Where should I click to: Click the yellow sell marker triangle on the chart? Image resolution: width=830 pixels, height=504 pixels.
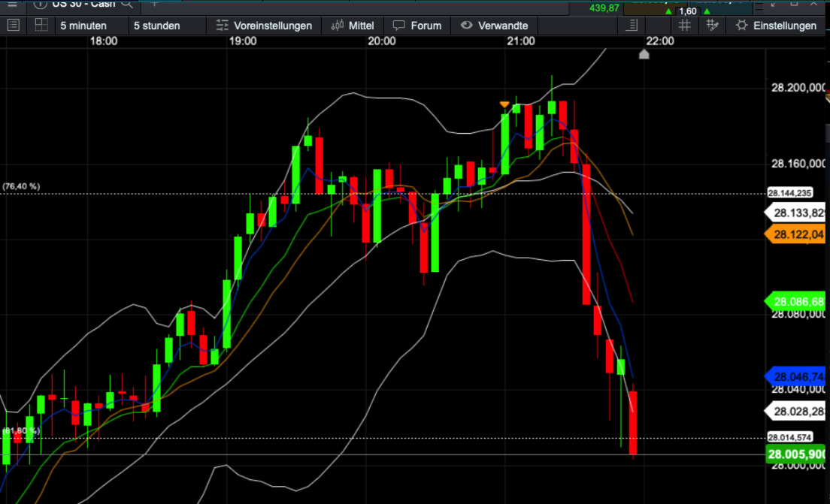click(x=504, y=104)
